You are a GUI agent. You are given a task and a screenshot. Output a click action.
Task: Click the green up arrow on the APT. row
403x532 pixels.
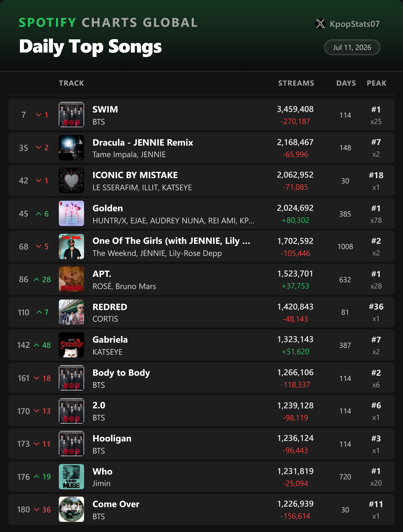coord(36,279)
